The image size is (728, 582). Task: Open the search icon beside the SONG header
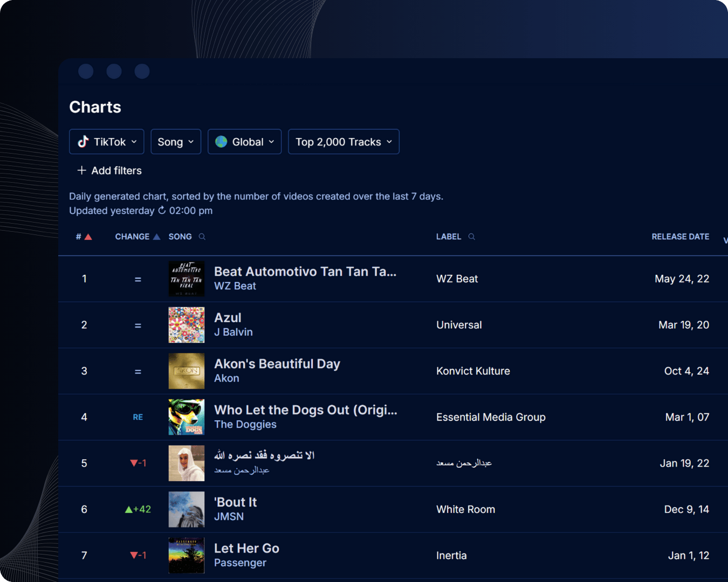(202, 237)
